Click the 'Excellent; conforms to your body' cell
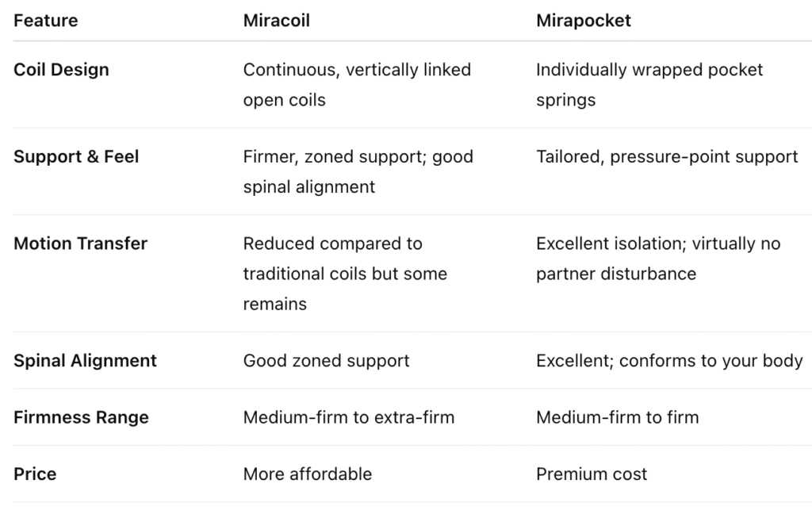This screenshot has height=514, width=812. (x=669, y=361)
